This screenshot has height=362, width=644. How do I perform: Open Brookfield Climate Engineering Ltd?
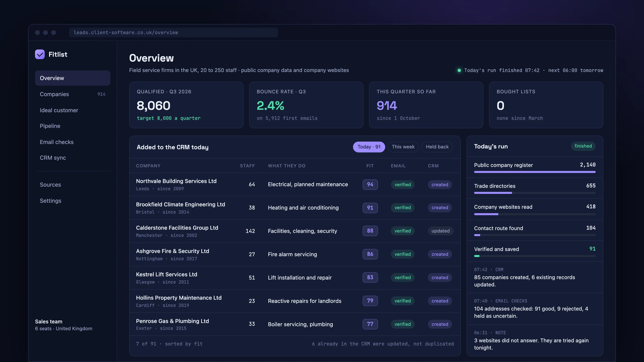(x=295, y=208)
